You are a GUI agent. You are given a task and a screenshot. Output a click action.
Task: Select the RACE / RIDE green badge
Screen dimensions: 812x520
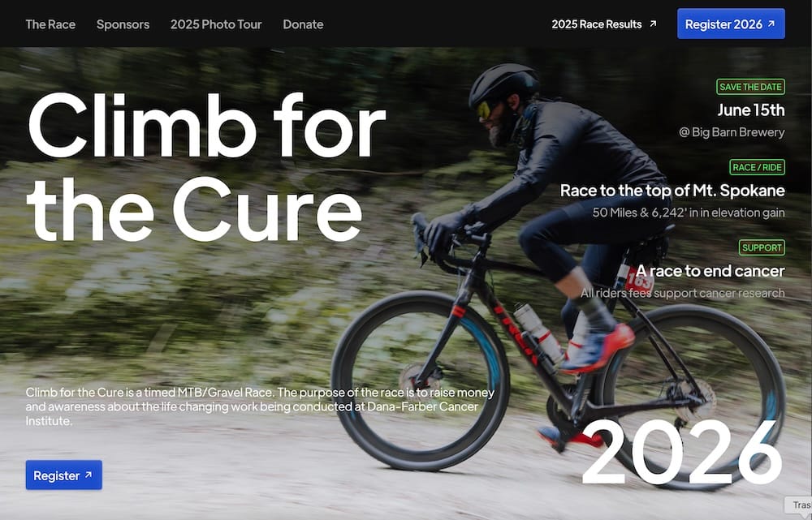tap(757, 167)
